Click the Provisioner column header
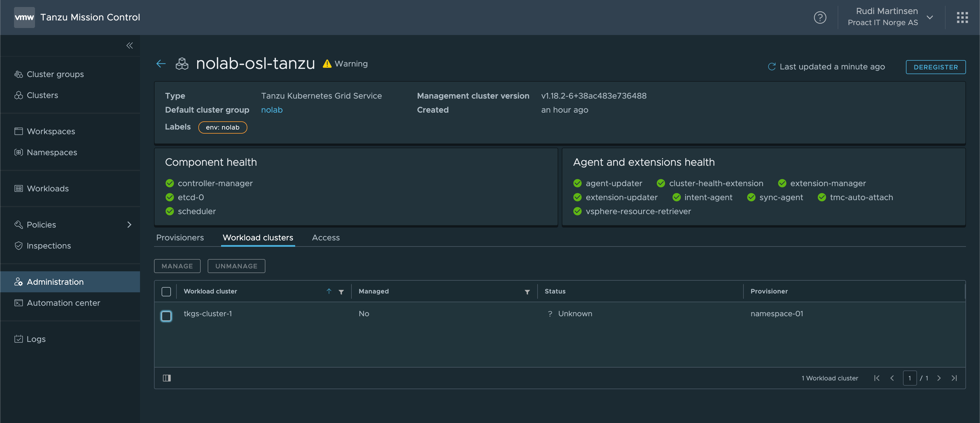Screen dimensions: 980x423 (769, 291)
